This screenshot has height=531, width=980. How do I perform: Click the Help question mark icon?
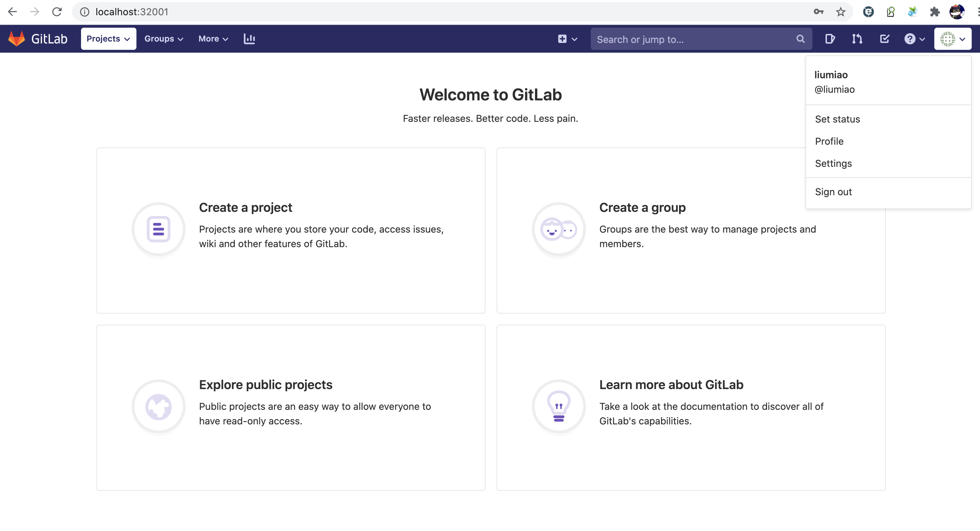[910, 39]
